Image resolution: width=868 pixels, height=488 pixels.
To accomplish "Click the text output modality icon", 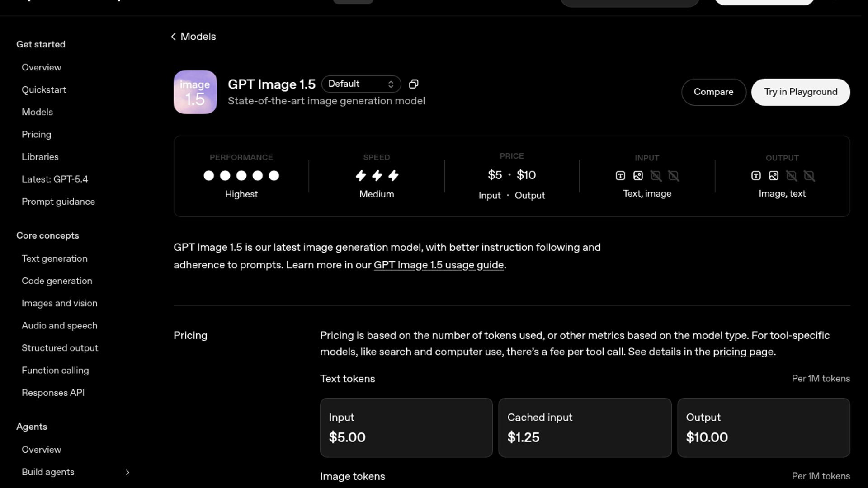I will [x=756, y=176].
